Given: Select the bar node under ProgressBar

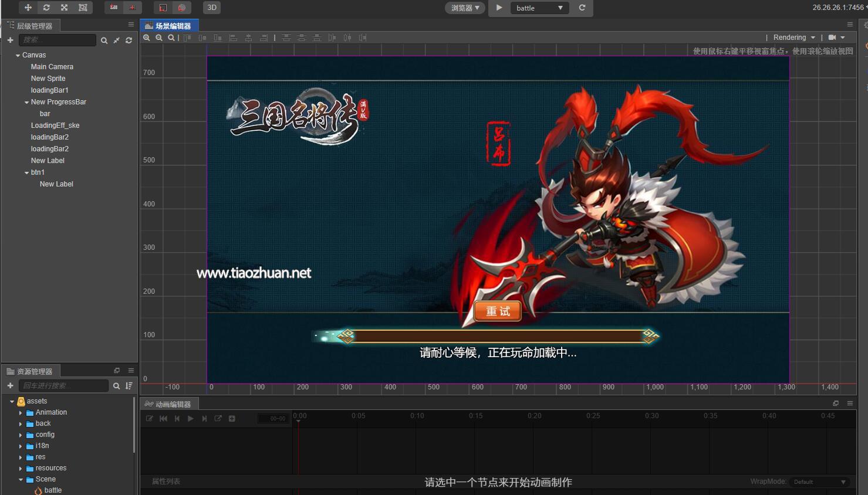Looking at the screenshot, I should tap(45, 114).
